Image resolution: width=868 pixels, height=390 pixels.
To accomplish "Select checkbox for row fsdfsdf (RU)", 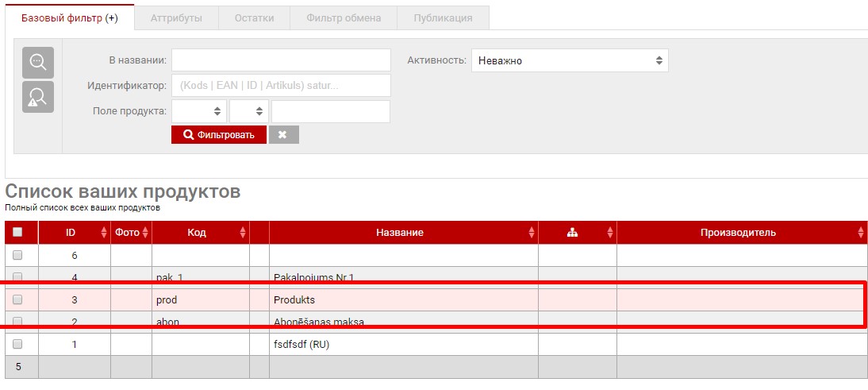I will coord(18,345).
